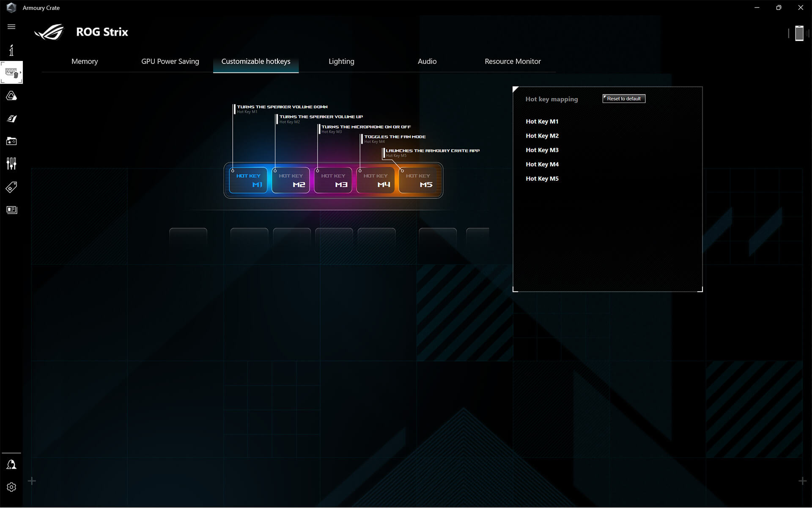Switch to the Lighting tab

[341, 61]
